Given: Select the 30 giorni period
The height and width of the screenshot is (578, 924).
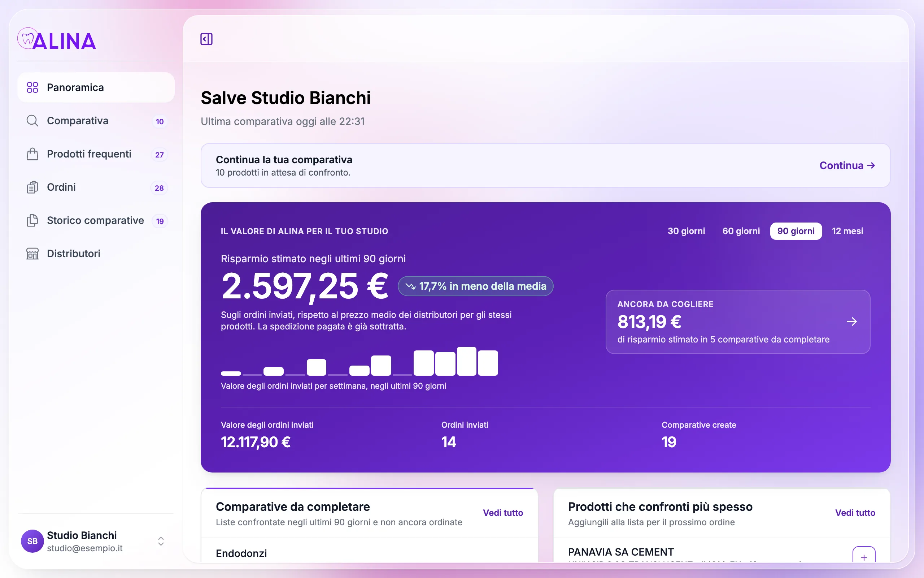Looking at the screenshot, I should pos(686,231).
